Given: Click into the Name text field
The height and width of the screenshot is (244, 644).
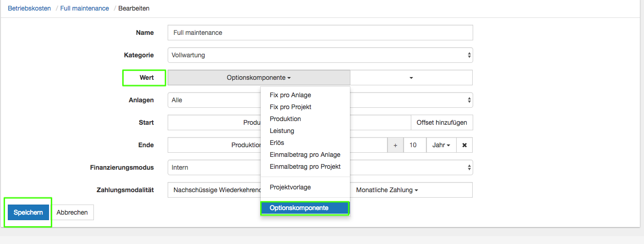Looking at the screenshot, I should pos(320,33).
